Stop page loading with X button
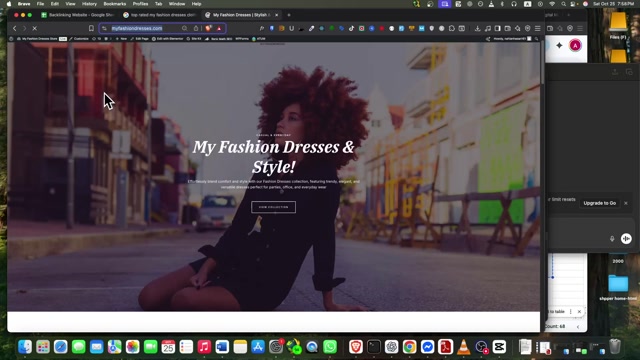Image resolution: width=640 pixels, height=360 pixels. (35, 28)
